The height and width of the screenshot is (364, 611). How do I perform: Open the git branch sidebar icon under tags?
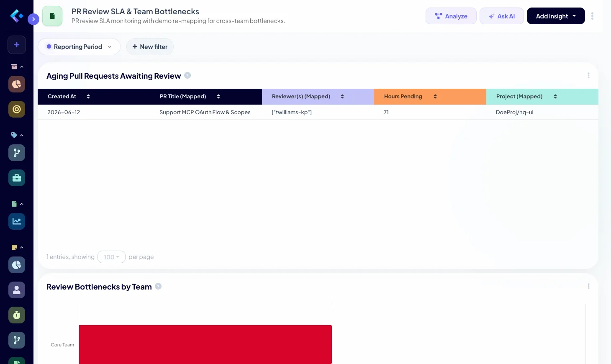(x=17, y=153)
